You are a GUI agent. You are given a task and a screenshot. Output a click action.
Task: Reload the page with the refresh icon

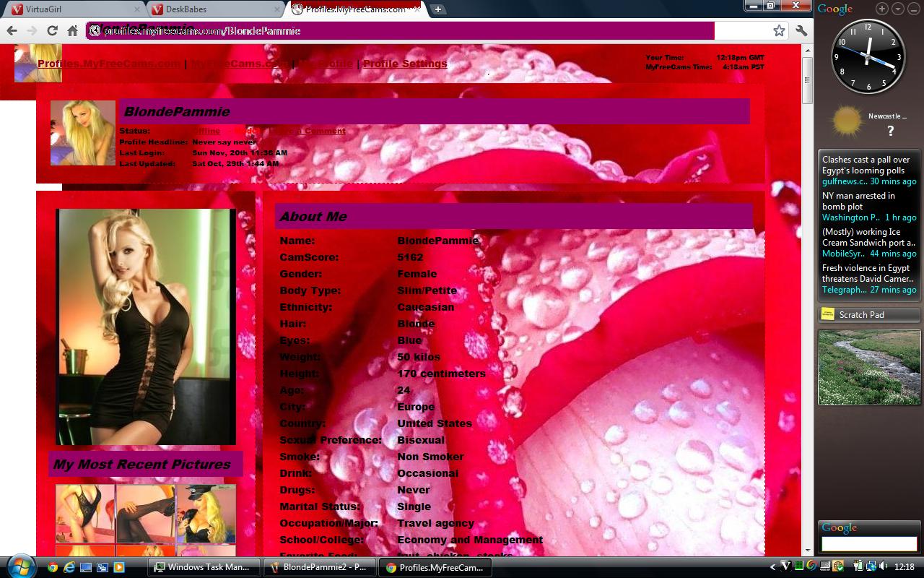(52, 30)
